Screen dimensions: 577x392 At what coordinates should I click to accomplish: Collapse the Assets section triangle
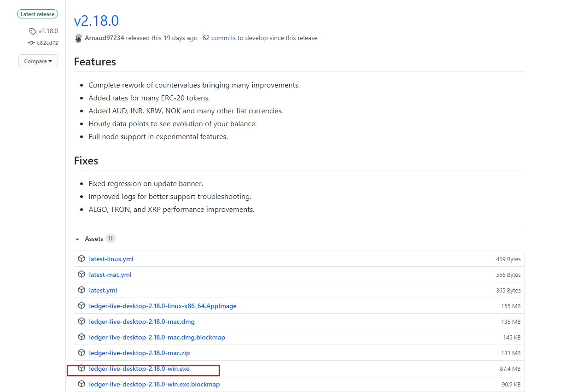tap(77, 239)
